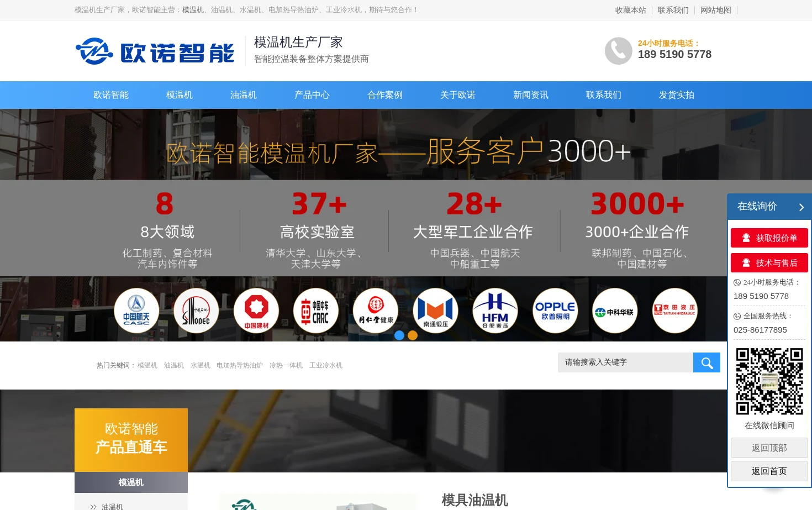Viewport: 812px width, 510px height.
Task: Click the WeChat QR code image
Action: click(769, 381)
